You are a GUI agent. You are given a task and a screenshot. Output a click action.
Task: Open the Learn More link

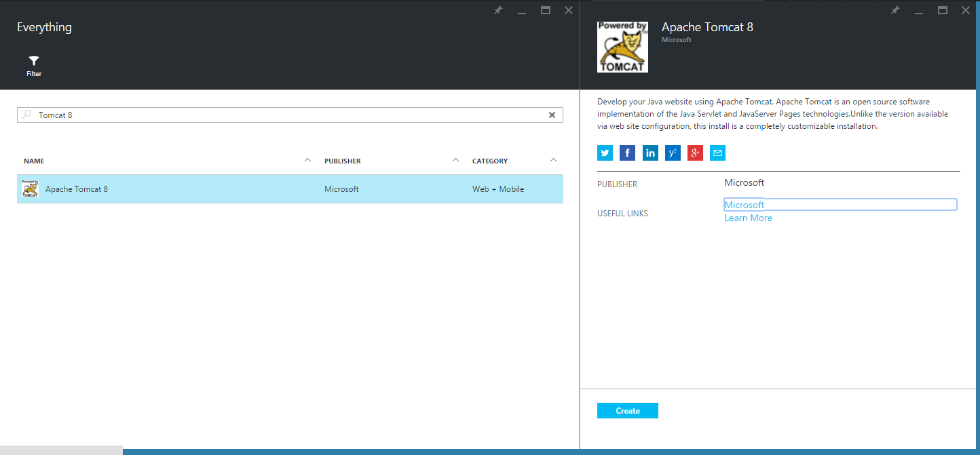[x=748, y=218]
